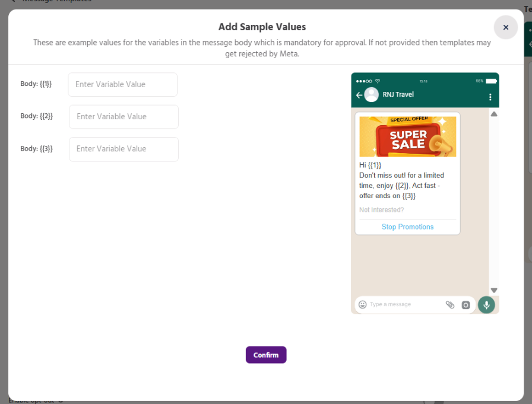Click the Stop Promotions link

407,227
